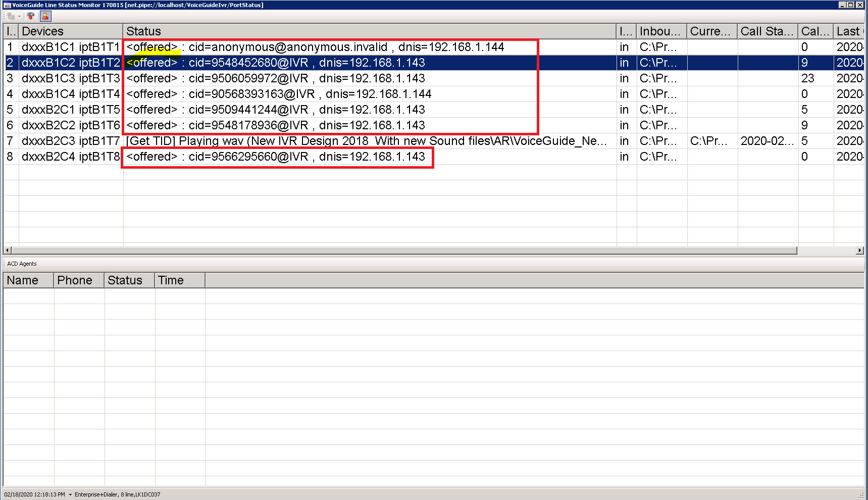868x500 pixels.
Task: Maximize the Line Status Monitor window
Action: pyautogui.click(x=851, y=5)
